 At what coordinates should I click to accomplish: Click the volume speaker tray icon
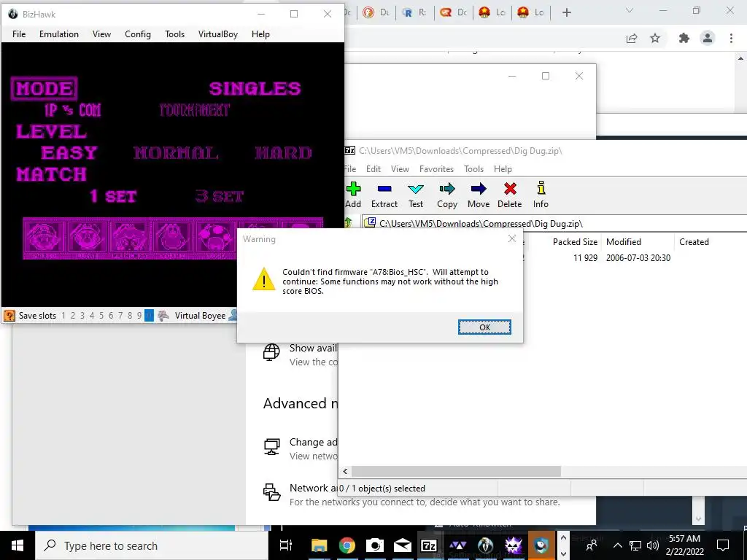653,545
